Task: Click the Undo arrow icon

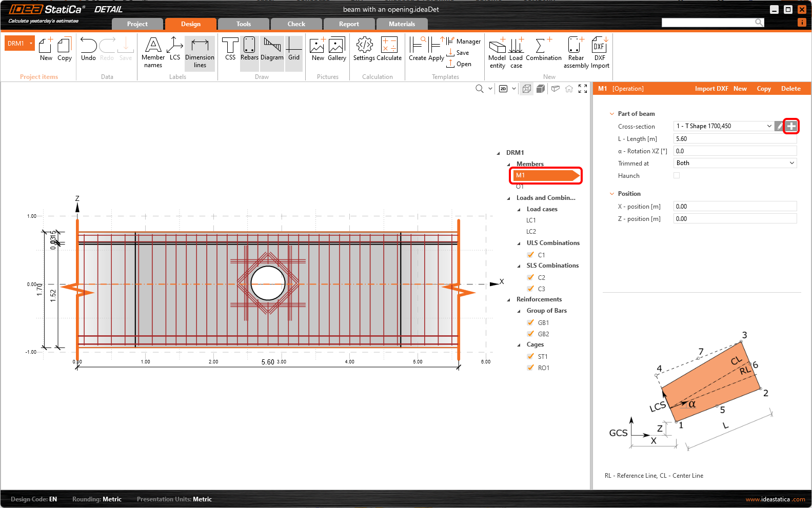Action: point(88,46)
